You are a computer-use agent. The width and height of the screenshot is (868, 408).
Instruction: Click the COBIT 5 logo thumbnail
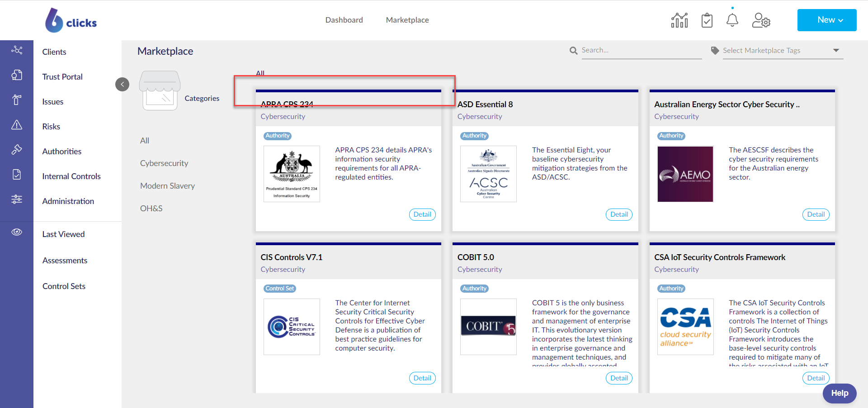click(x=488, y=327)
